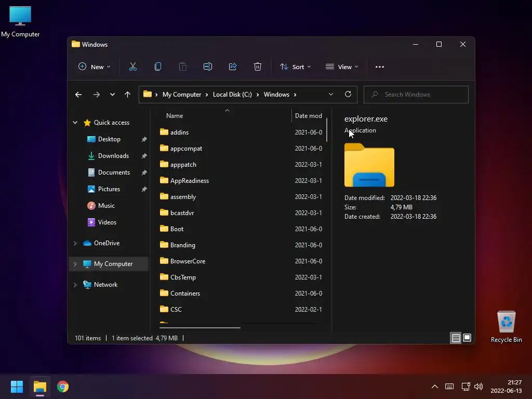Click the touch keyboard tray icon

click(449, 387)
